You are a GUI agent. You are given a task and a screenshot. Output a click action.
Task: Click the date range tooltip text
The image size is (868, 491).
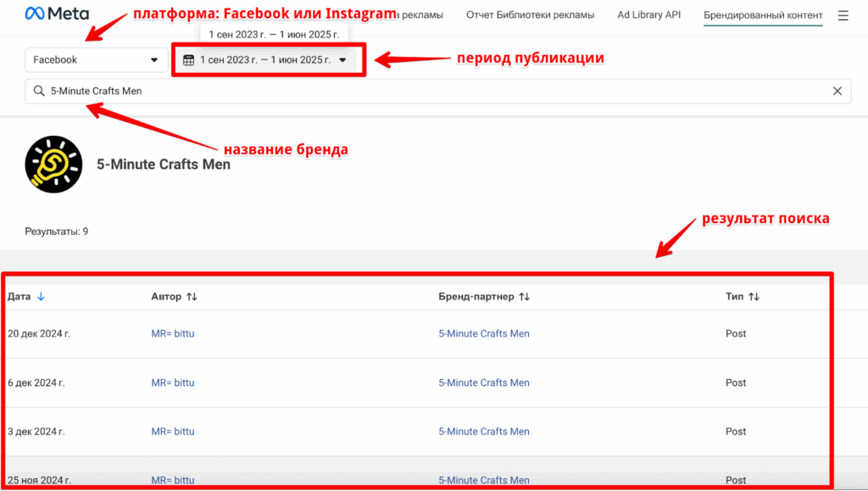(x=274, y=34)
